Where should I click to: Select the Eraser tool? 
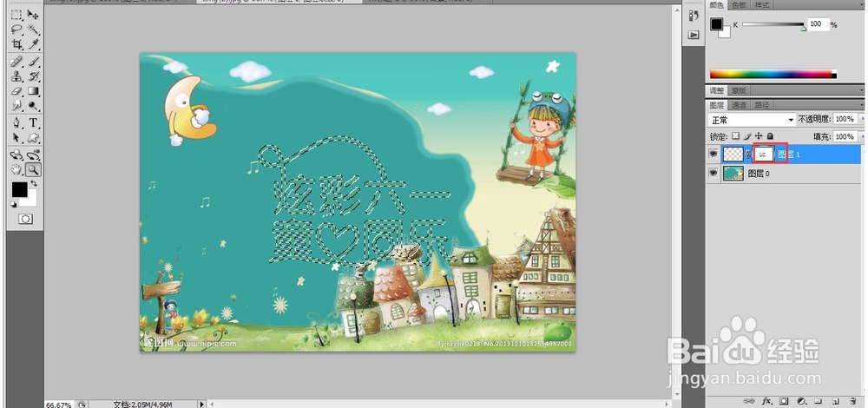[x=17, y=90]
